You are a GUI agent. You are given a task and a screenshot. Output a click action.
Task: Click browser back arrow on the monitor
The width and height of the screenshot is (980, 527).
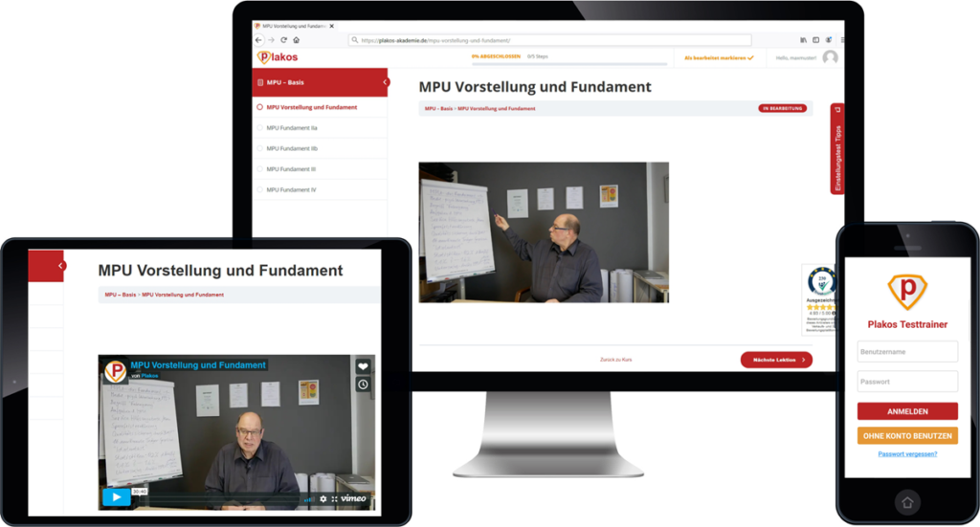point(258,40)
